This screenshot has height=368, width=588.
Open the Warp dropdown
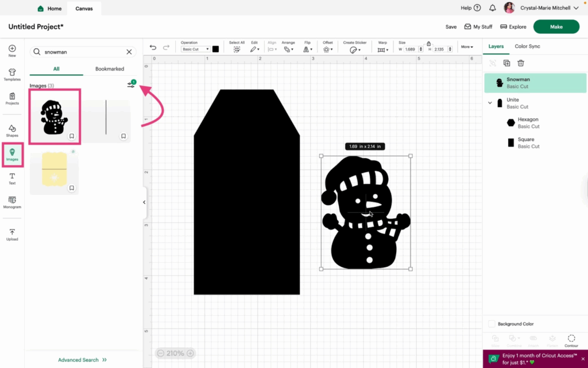(x=382, y=49)
